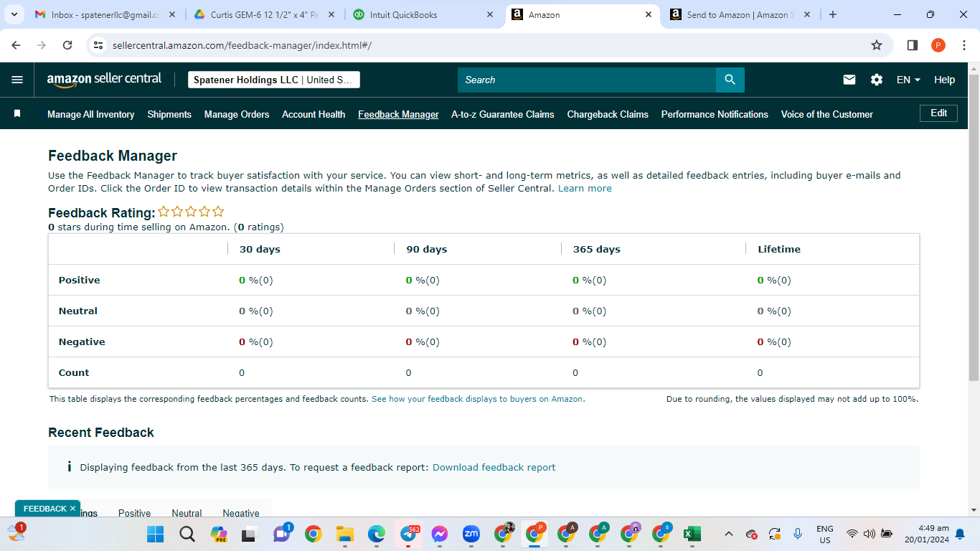The image size is (980, 551).
Task: Click Download feedback report link
Action: 494,467
